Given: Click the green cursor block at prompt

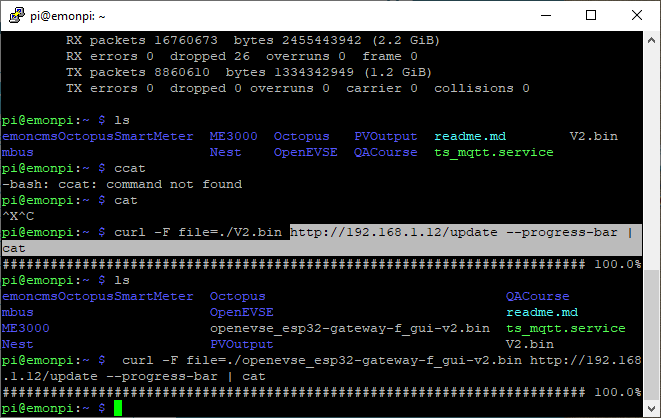Looking at the screenshot, I should pyautogui.click(x=117, y=408).
